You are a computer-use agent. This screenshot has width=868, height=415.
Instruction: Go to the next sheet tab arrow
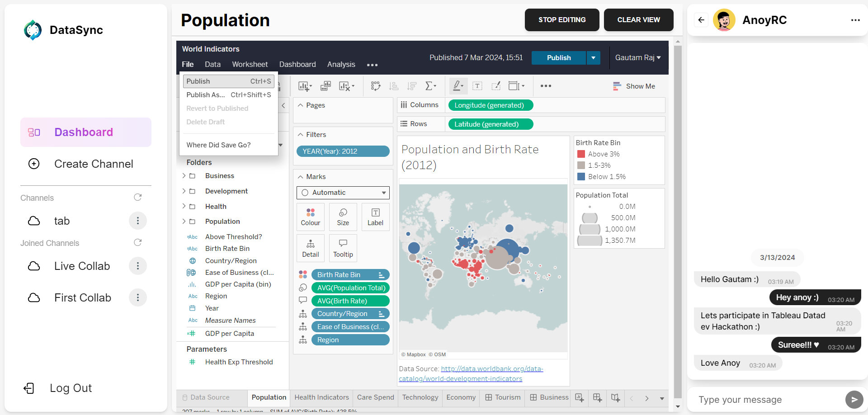647,398
